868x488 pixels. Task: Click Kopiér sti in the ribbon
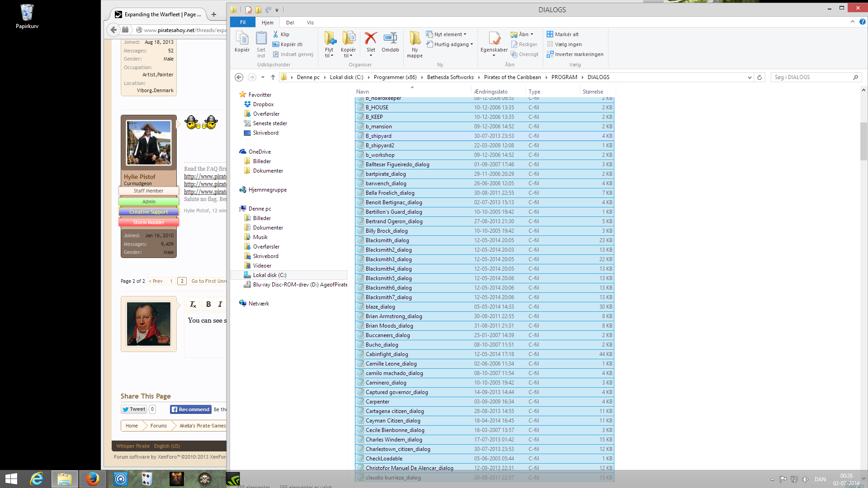288,44
